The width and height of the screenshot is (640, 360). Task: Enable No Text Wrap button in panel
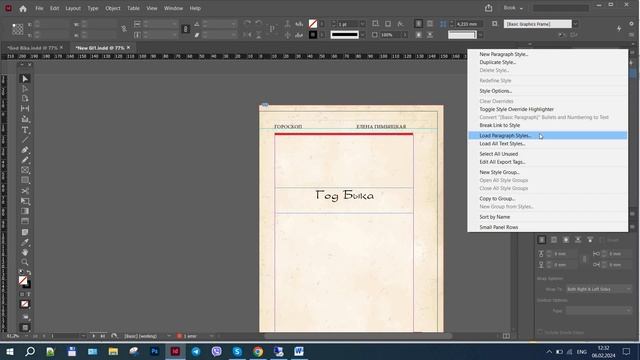coord(542,240)
